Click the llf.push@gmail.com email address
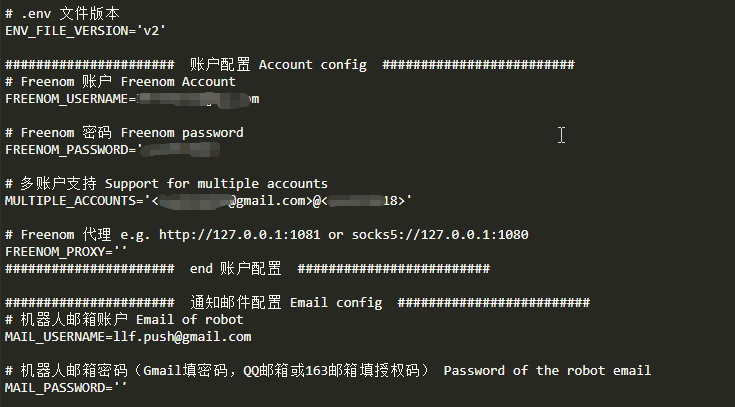Viewport: 735px width, 407px height. (x=182, y=337)
